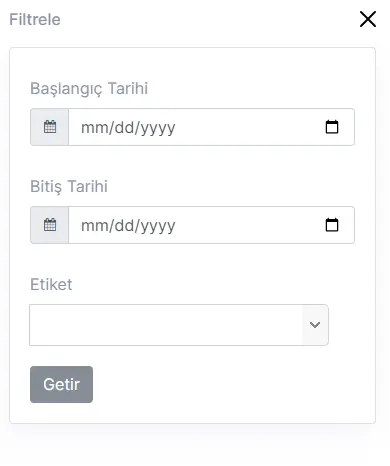Click the Filtrele heading text
Viewport: 390px width, 466px height.
(x=35, y=19)
